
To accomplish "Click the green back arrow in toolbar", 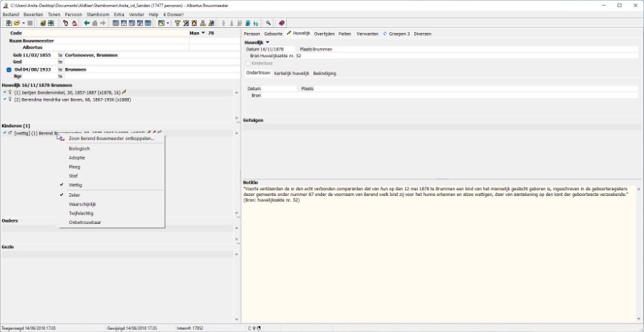I will 87,23.
